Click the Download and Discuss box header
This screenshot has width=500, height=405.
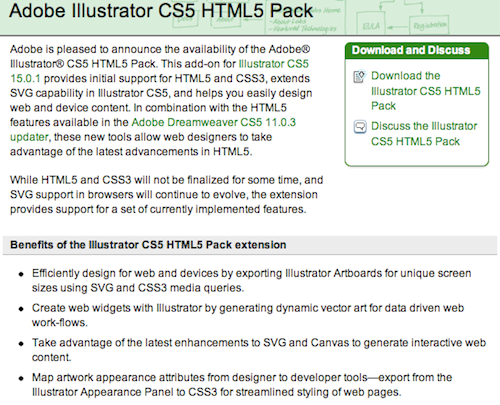click(x=417, y=50)
